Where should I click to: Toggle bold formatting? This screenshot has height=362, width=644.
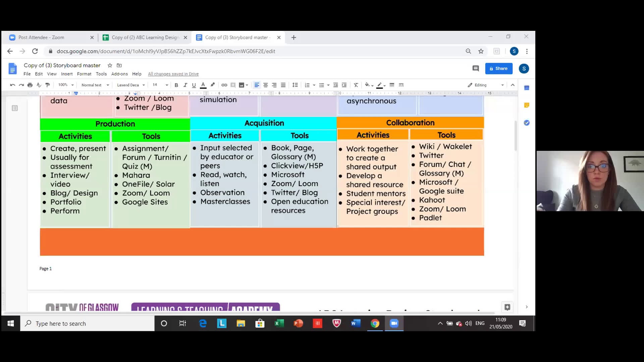click(x=176, y=85)
